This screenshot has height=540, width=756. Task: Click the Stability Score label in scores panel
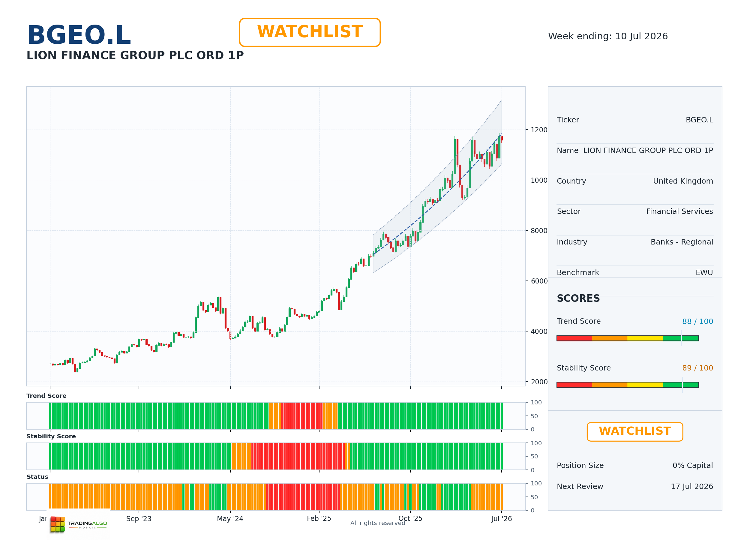(583, 368)
